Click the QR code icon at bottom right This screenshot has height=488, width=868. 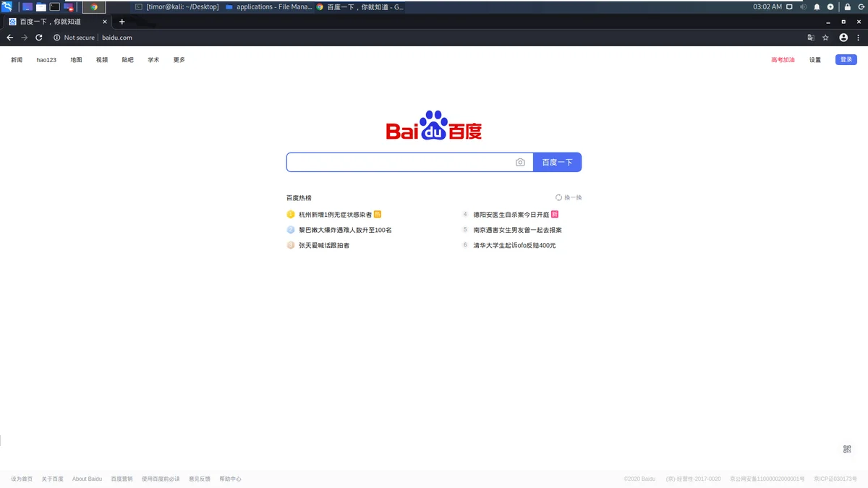(847, 449)
